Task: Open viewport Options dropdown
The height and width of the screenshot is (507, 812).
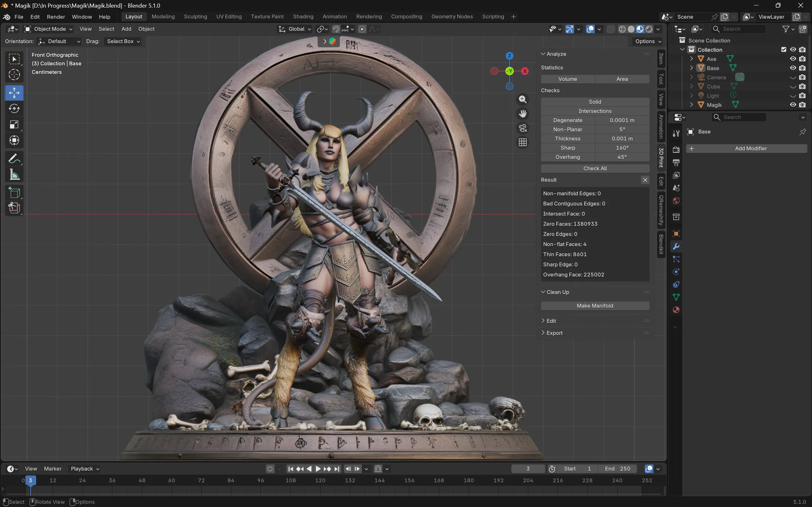Action: pos(648,41)
